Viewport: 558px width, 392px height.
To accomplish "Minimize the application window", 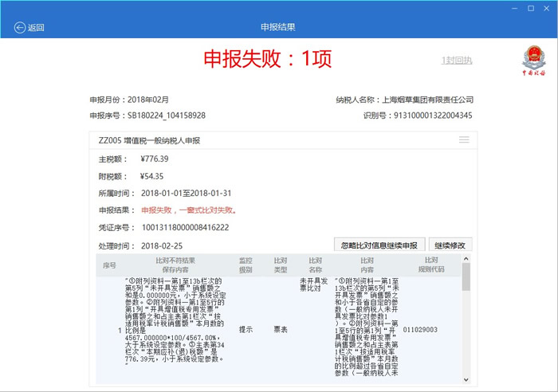I will (515, 9).
